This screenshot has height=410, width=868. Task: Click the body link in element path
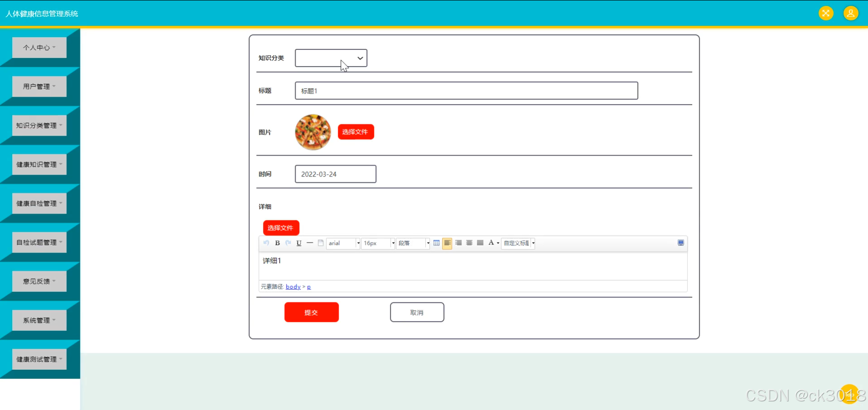pos(293,286)
